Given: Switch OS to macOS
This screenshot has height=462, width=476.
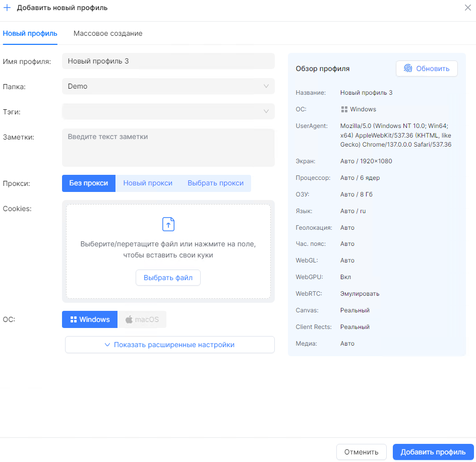Looking at the screenshot, I should (x=144, y=319).
